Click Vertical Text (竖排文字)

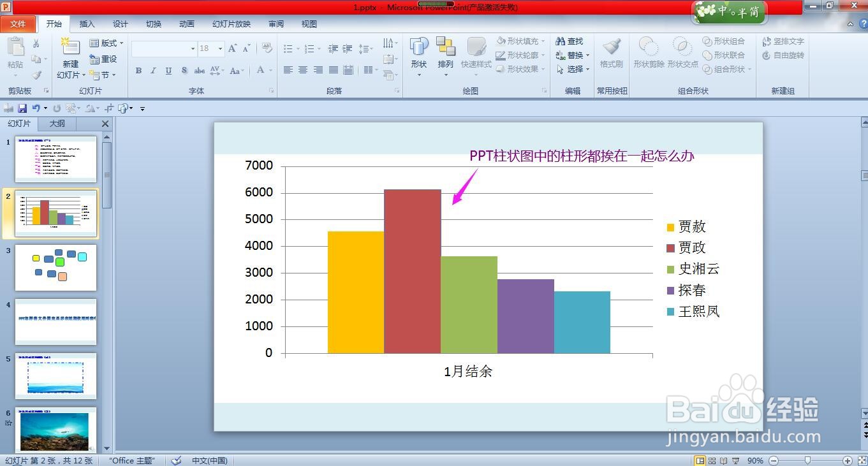click(x=783, y=41)
